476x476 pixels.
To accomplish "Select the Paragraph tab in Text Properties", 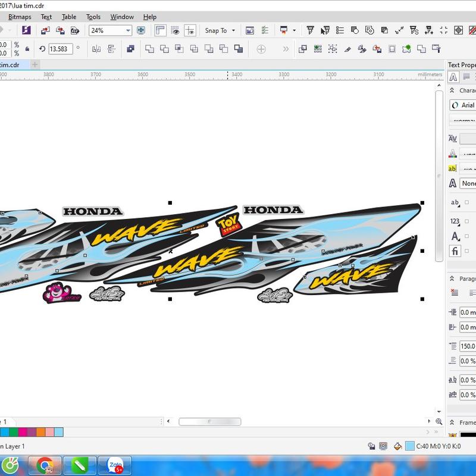I will [466, 77].
